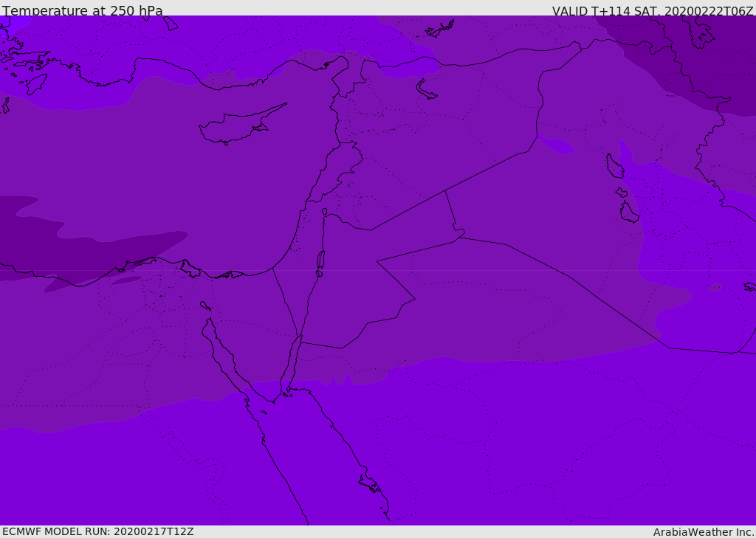
Task: Click the 'VALID T+114 SAT. 20200222T06Z' timestamp
Action: (x=653, y=11)
